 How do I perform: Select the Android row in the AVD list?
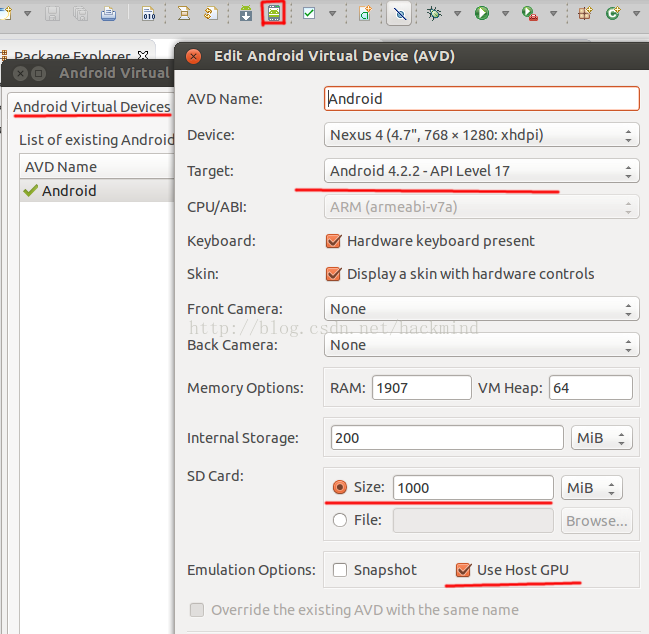pos(97,191)
